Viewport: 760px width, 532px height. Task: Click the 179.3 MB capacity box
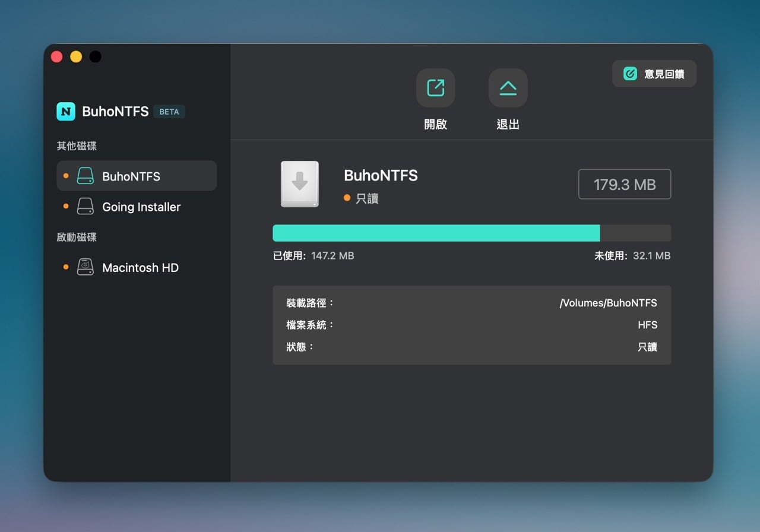(625, 184)
